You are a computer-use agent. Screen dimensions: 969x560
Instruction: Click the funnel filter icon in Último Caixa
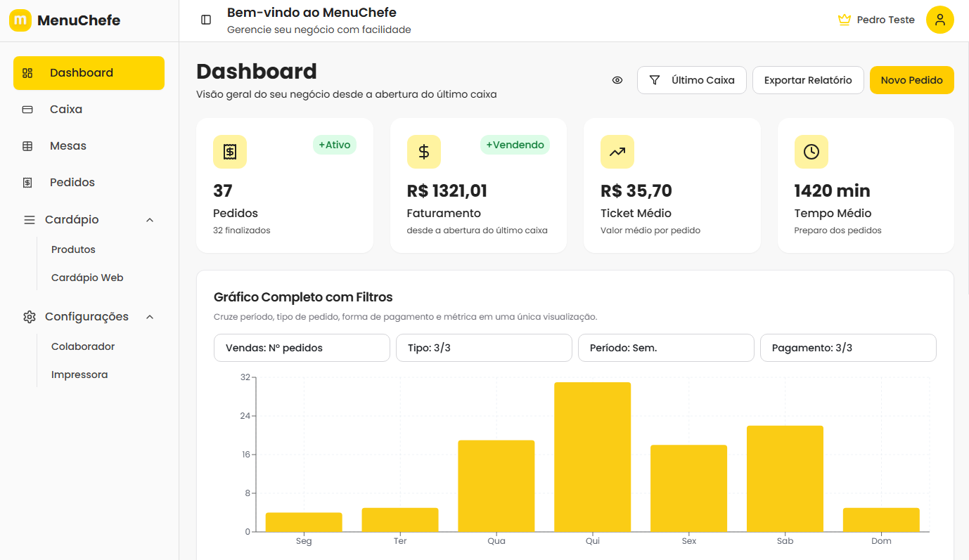tap(655, 80)
